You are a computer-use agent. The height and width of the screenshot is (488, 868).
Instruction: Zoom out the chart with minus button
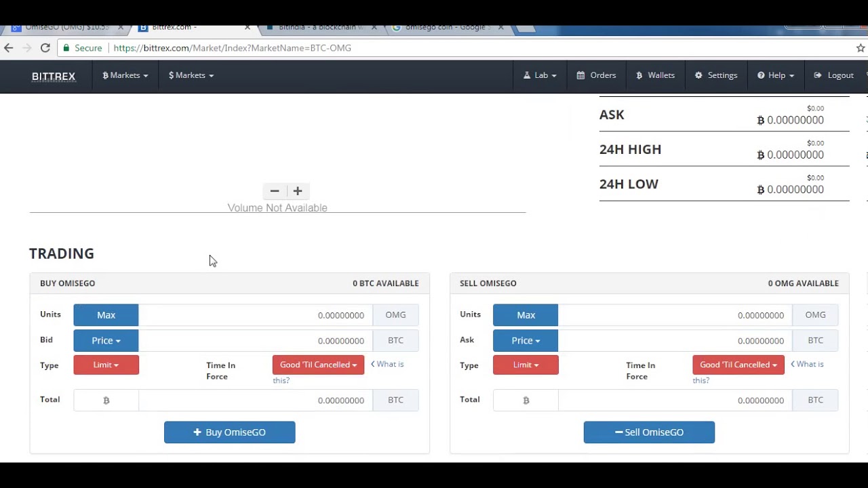coord(275,191)
